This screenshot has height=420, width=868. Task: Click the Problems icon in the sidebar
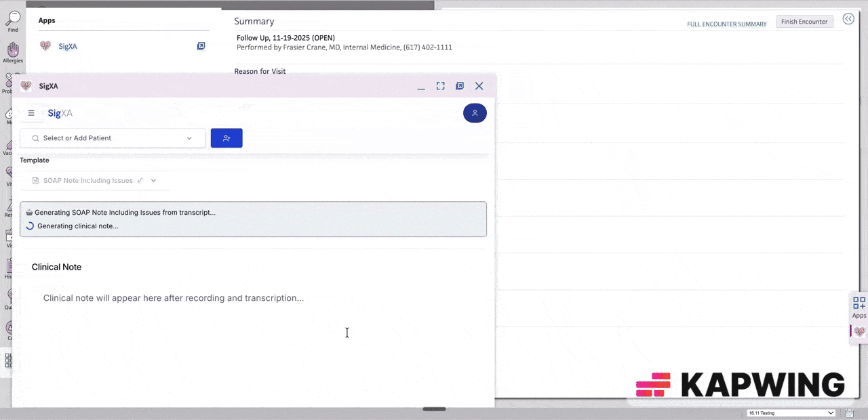(x=9, y=81)
